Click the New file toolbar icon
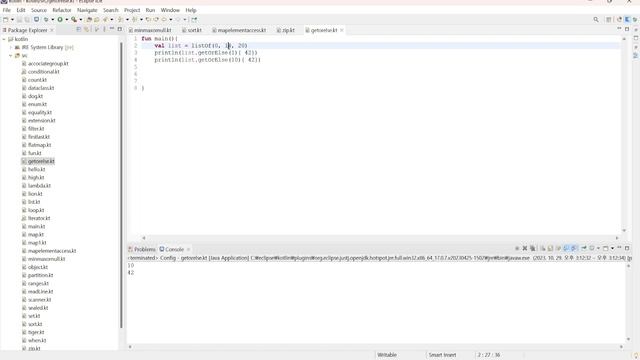Image resolution: width=640 pixels, height=360 pixels. click(x=5, y=20)
